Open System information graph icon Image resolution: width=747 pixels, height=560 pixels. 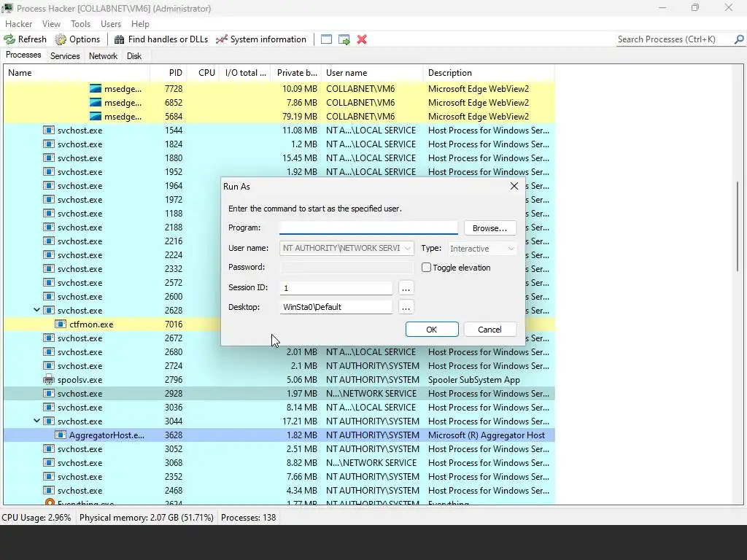coord(222,39)
